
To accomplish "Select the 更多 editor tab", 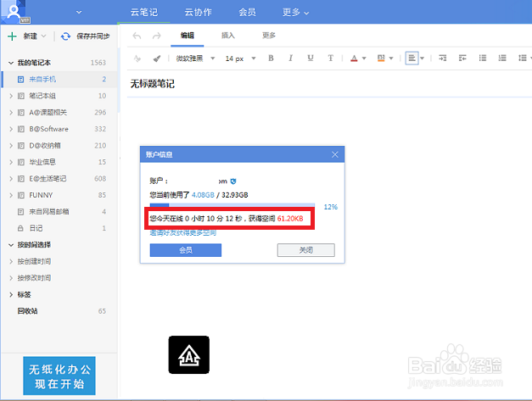I will point(269,36).
